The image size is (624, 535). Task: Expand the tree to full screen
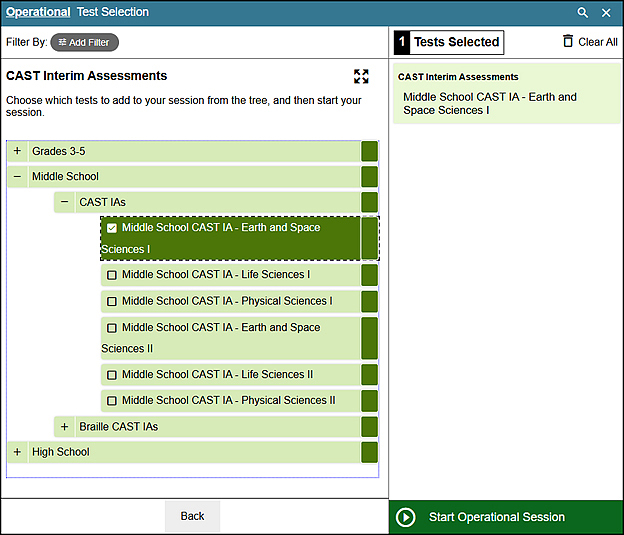coord(361,76)
